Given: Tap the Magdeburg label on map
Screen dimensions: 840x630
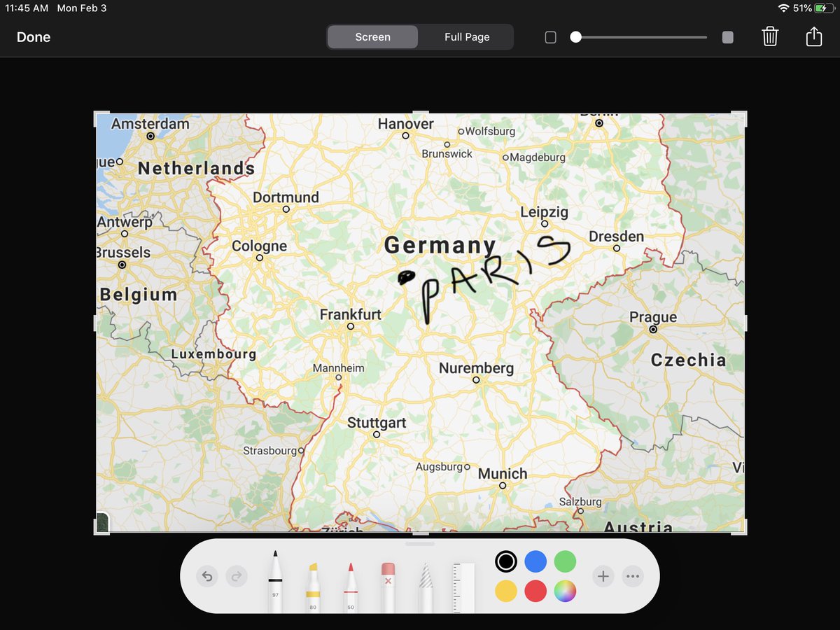Looking at the screenshot, I should [x=538, y=157].
